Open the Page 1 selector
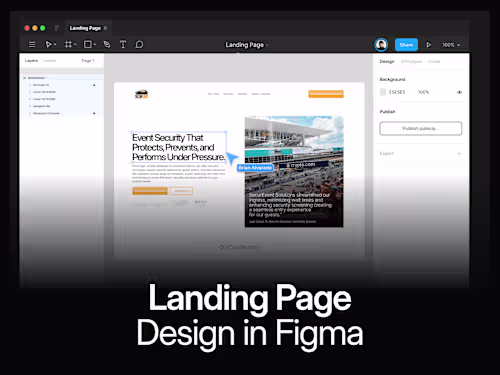The width and height of the screenshot is (500, 375). coord(88,61)
